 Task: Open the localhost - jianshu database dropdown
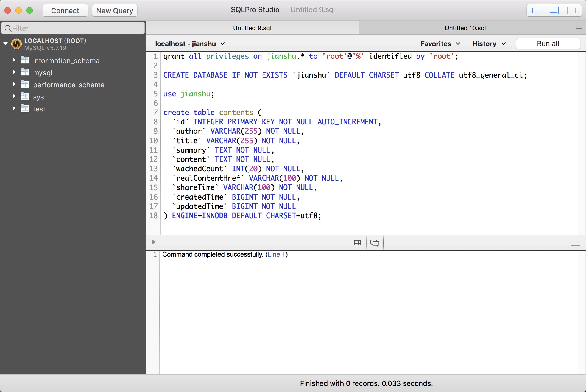point(190,44)
